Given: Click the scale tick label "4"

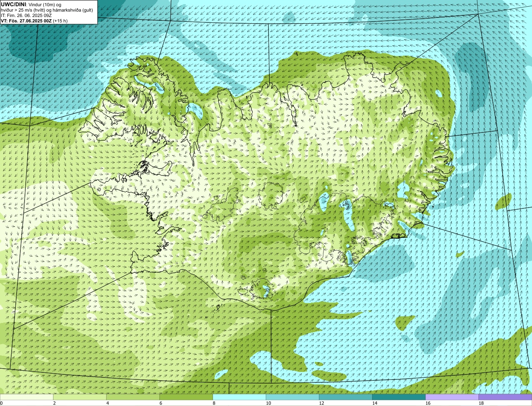Looking at the screenshot, I should (107, 403).
